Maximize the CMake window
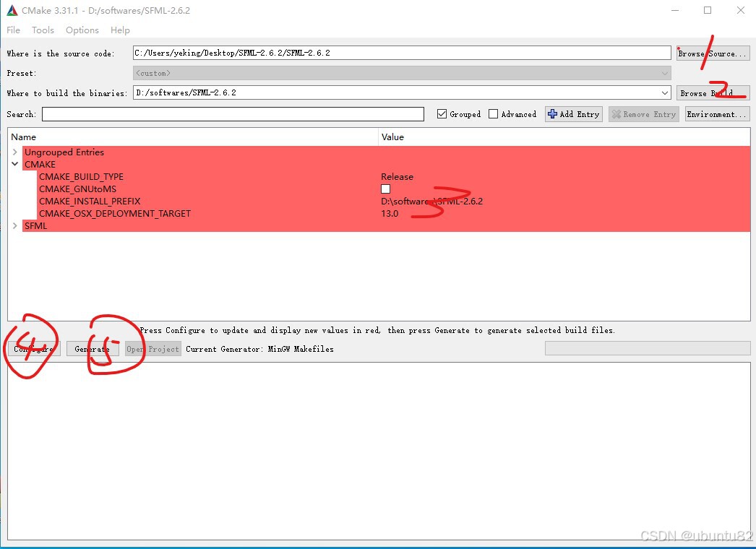 pyautogui.click(x=708, y=11)
